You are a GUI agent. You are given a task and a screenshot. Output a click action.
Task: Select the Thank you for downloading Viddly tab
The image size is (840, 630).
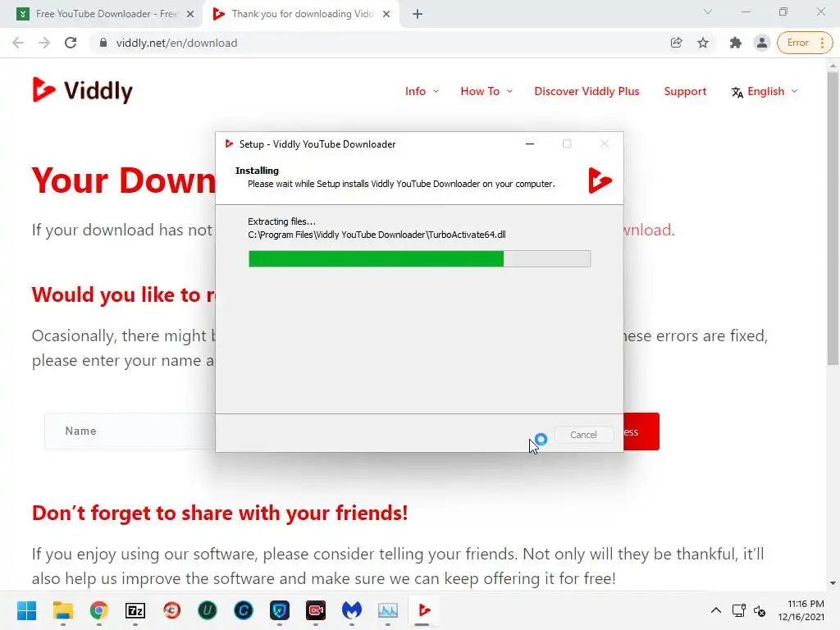(x=302, y=14)
